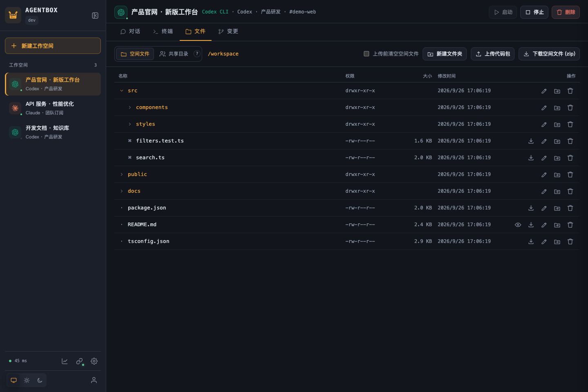
Task: Click the 修改时间 column header
Action: point(447,76)
